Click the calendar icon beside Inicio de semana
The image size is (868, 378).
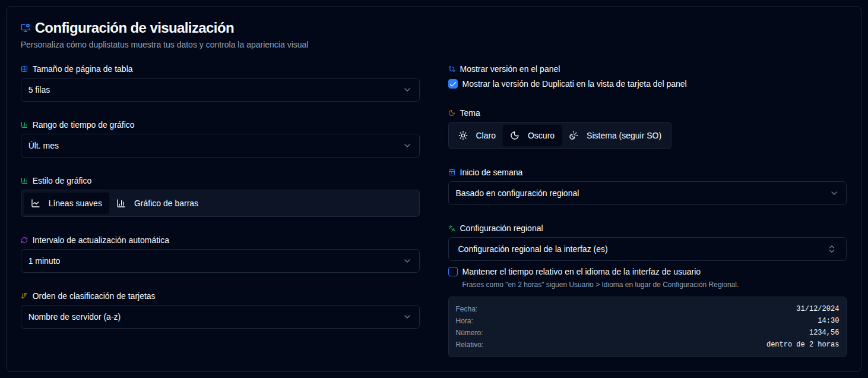452,172
